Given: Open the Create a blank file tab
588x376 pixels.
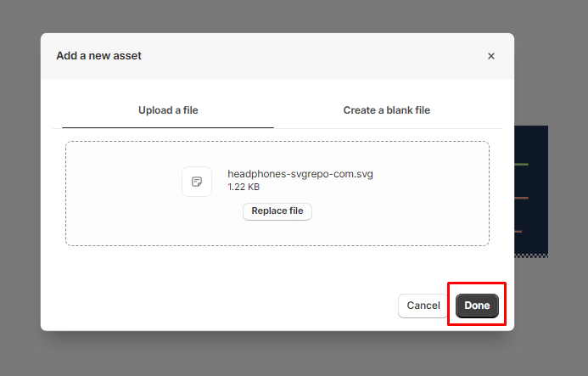Looking at the screenshot, I should pos(387,110).
